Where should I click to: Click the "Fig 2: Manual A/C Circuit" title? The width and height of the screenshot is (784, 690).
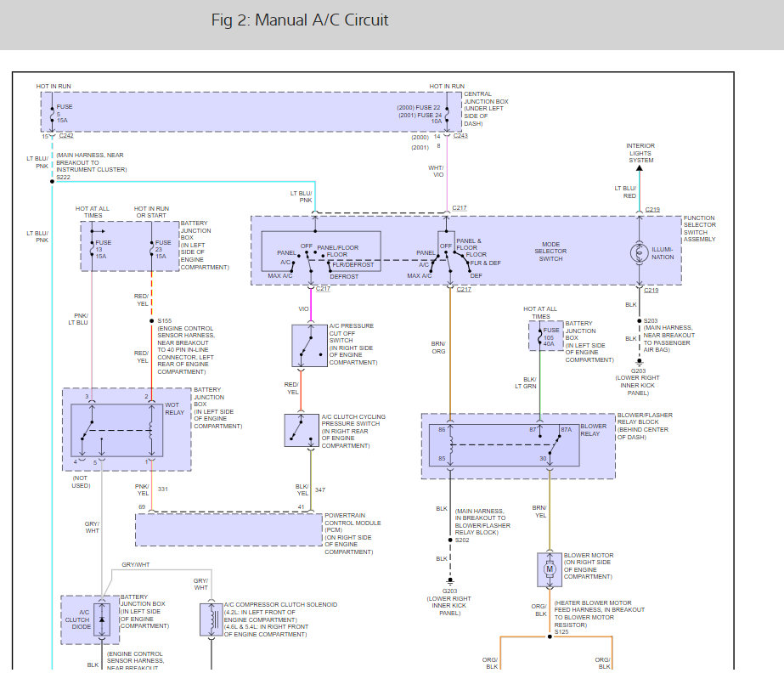click(300, 20)
